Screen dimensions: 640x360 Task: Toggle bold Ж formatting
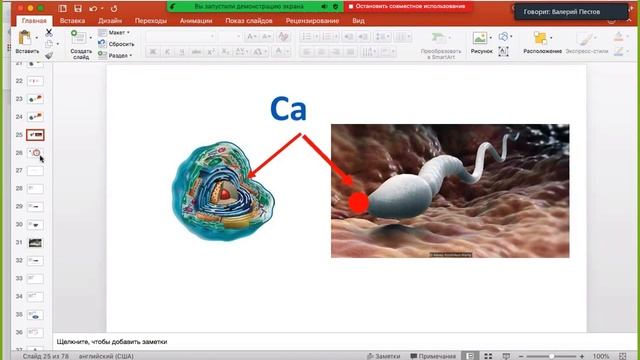click(153, 51)
